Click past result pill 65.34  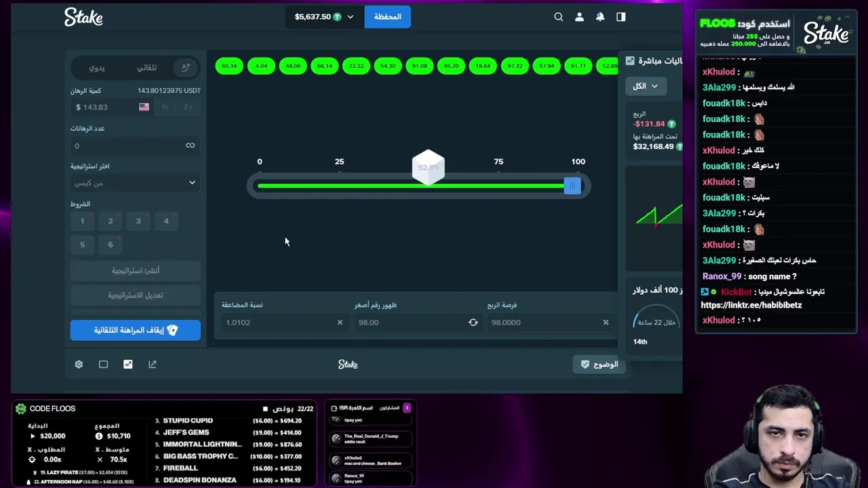click(229, 66)
